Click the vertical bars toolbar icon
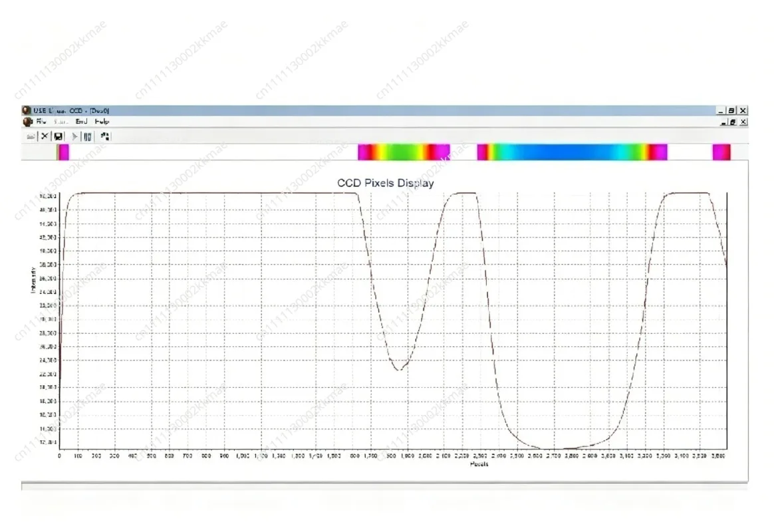This screenshot has height=532, width=778. coord(88,136)
